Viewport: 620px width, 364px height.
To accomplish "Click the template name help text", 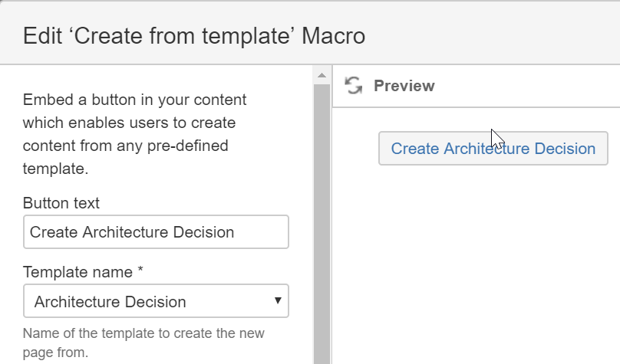I will coord(143,343).
